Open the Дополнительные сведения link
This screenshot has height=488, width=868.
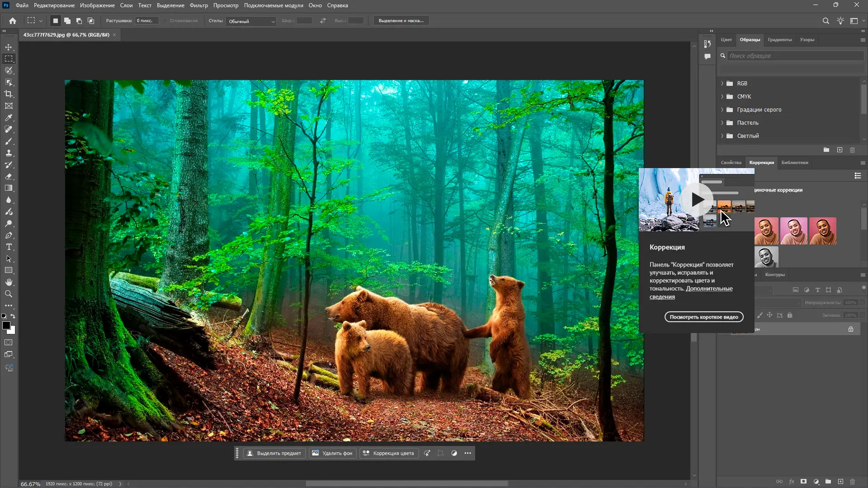coord(709,289)
